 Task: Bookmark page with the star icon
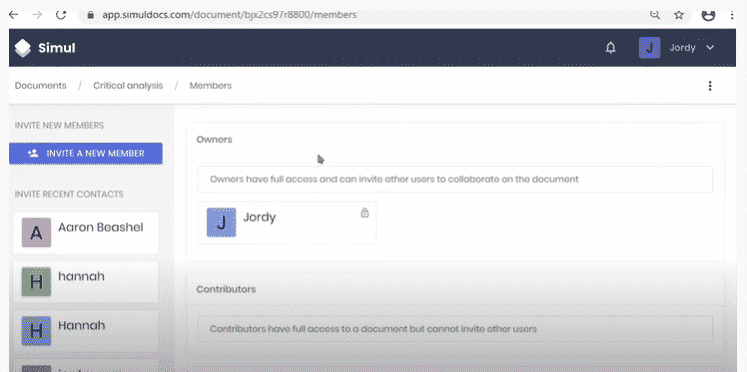pyautogui.click(x=679, y=15)
